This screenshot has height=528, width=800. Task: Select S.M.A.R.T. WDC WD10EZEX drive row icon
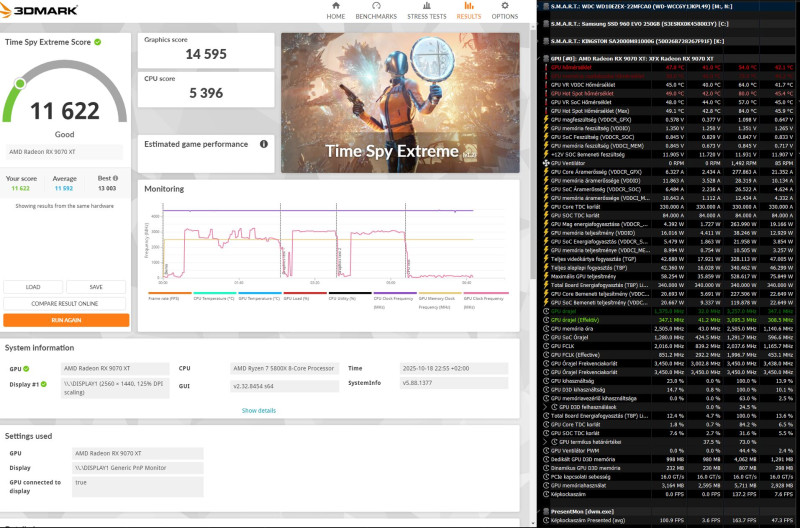(x=546, y=7)
